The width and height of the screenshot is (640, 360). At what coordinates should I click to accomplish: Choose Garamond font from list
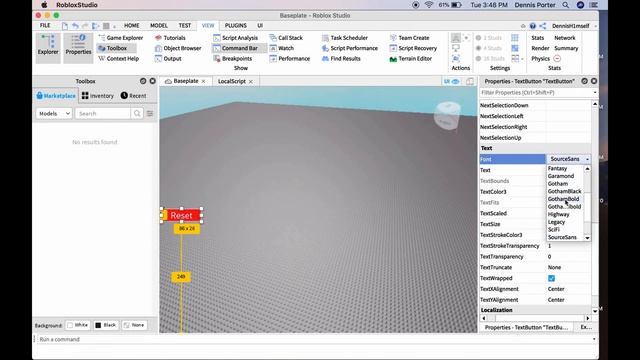[x=561, y=176]
